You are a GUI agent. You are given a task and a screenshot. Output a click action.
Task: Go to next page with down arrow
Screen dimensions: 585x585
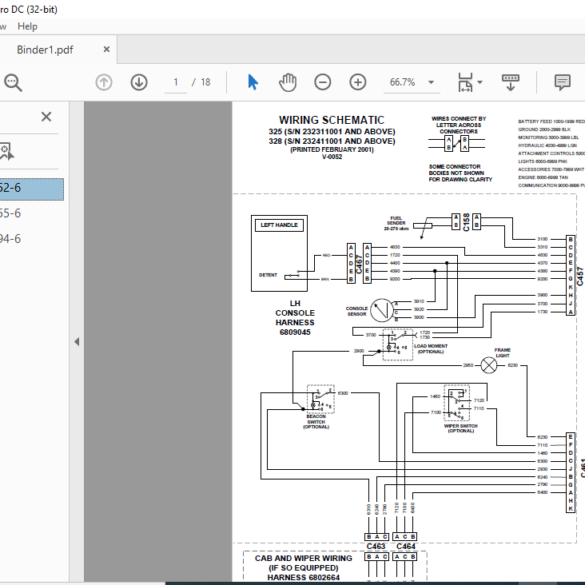coord(139,82)
